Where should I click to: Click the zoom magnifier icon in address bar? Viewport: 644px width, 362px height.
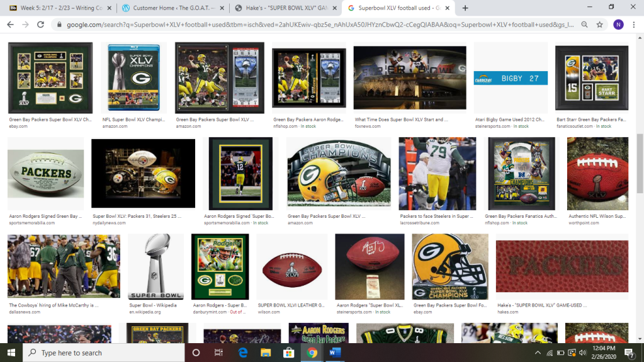pyautogui.click(x=585, y=25)
